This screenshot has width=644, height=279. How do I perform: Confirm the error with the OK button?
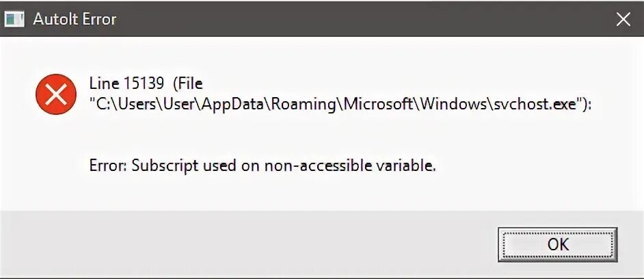click(558, 245)
